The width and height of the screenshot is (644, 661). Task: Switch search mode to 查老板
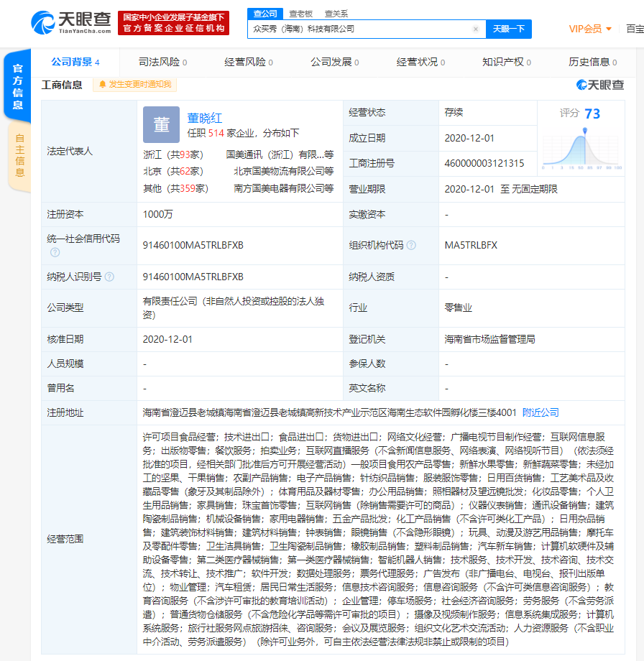[300, 13]
